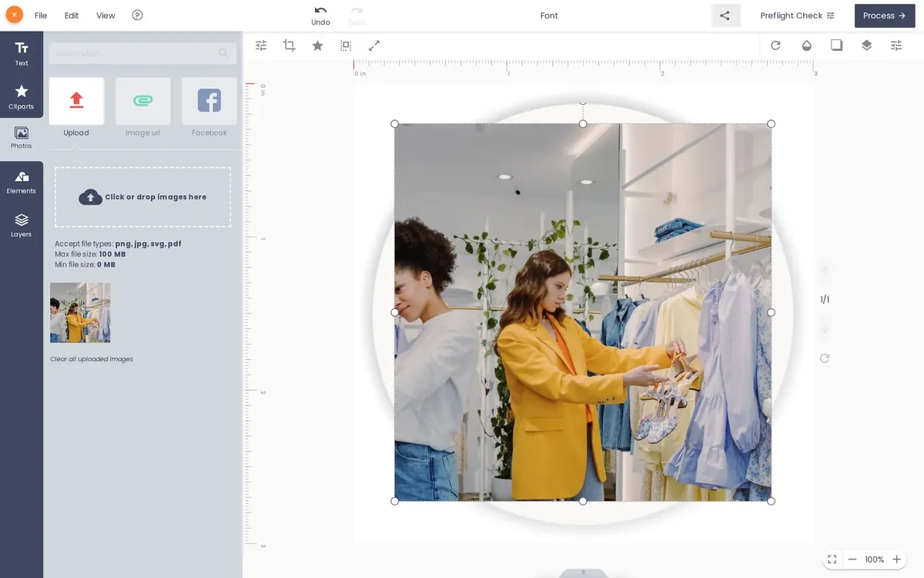Open the Edit menu
Image resolution: width=924 pixels, height=578 pixels.
click(72, 15)
